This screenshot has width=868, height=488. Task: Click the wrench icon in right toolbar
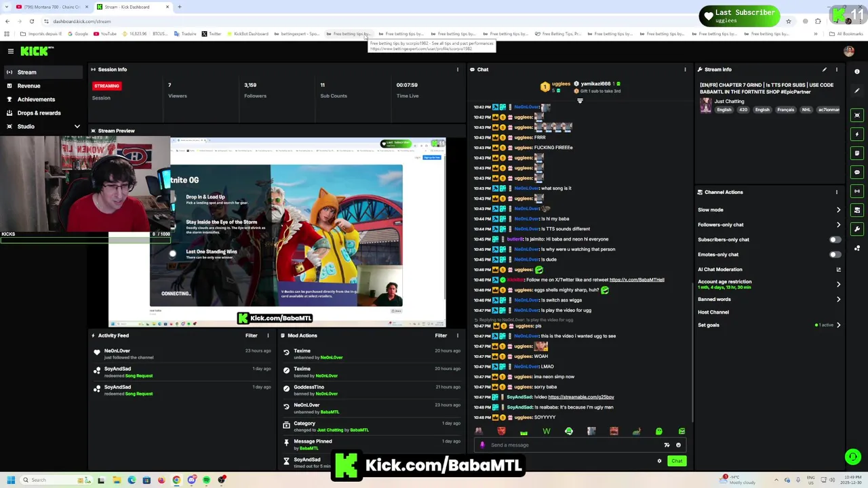[857, 229]
